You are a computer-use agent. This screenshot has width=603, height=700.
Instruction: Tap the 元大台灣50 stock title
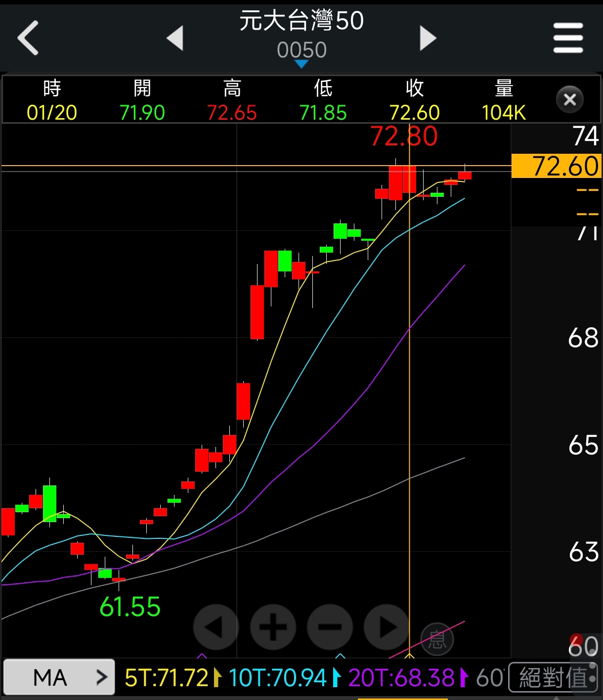(x=301, y=21)
